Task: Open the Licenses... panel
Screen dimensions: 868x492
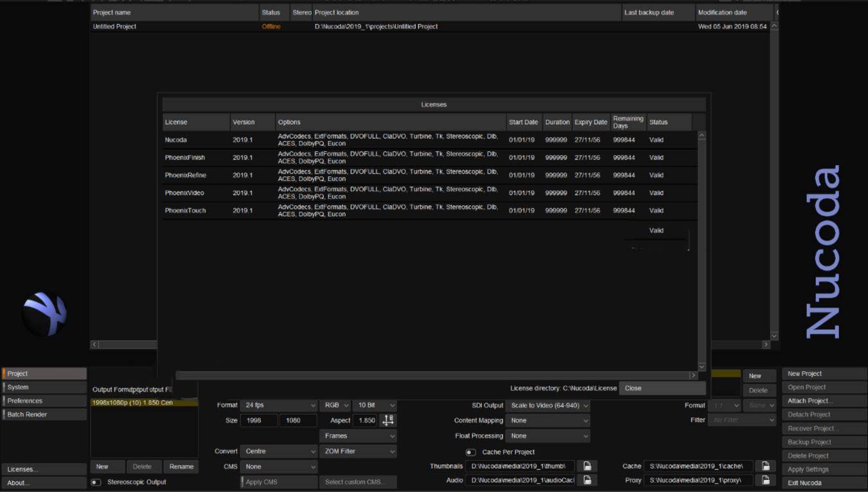Action: tap(44, 469)
